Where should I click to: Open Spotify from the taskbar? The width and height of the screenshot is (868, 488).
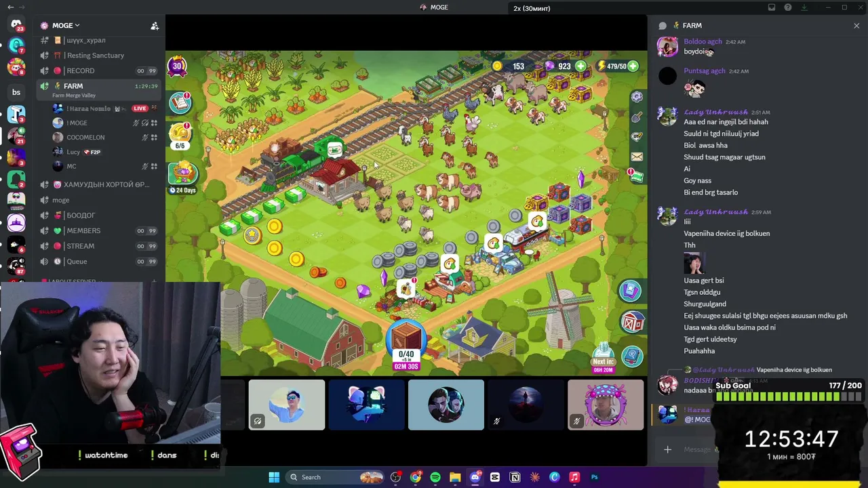[x=435, y=477]
